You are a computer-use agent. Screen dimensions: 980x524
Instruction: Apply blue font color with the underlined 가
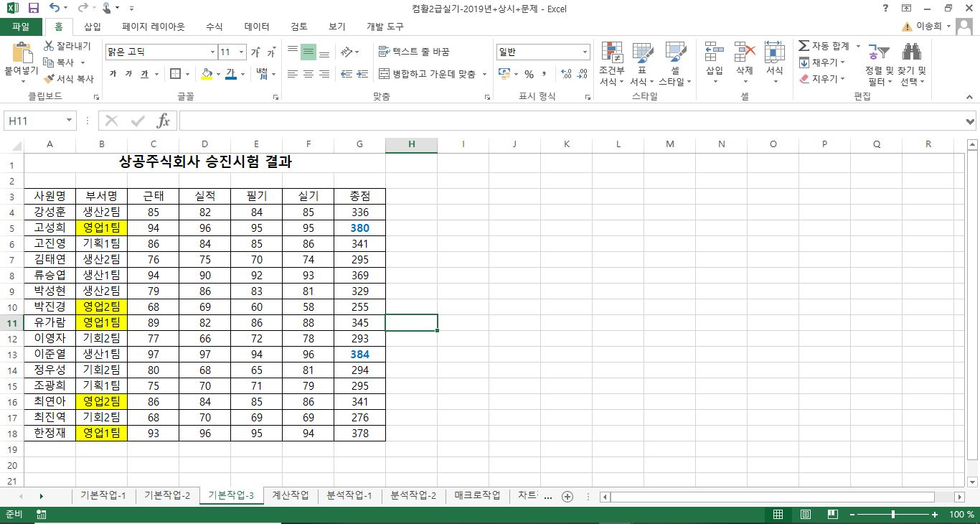coord(230,74)
